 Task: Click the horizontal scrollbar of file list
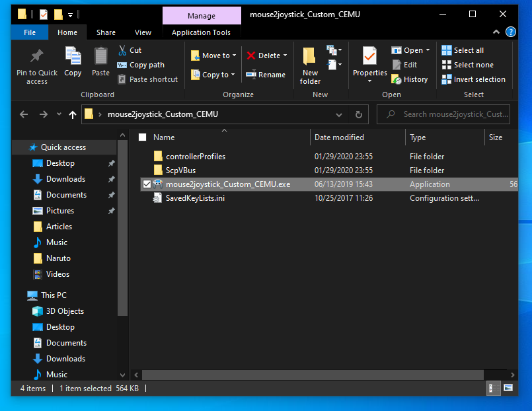313,375
